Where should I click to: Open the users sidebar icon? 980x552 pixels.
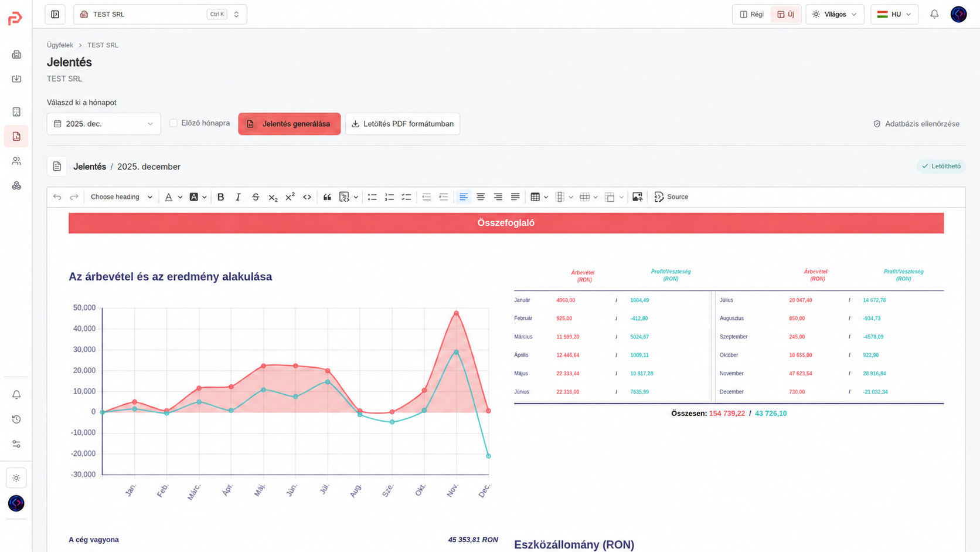point(16,161)
